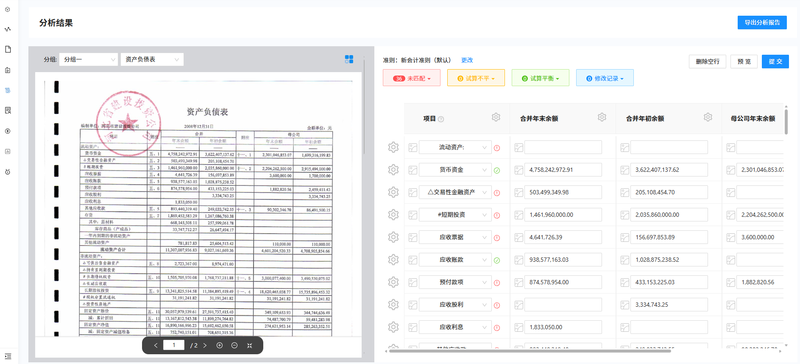
Task: Zoom out on the scanned document
Action: 234,346
